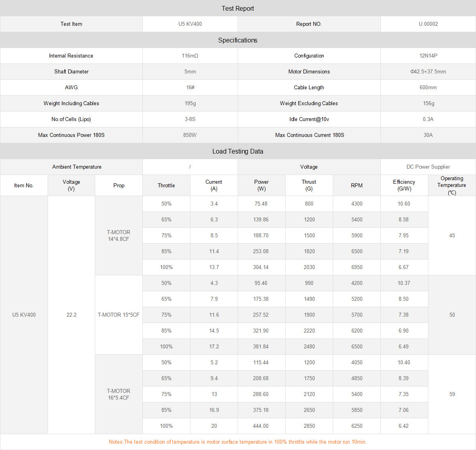
Task: Select the item number cell 'U5 KV400' in load data
Action: coord(24,315)
